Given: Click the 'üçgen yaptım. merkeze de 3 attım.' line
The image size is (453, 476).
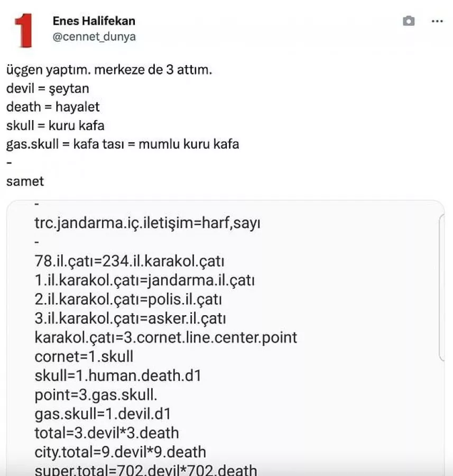Looking at the screenshot, I should click(109, 70).
